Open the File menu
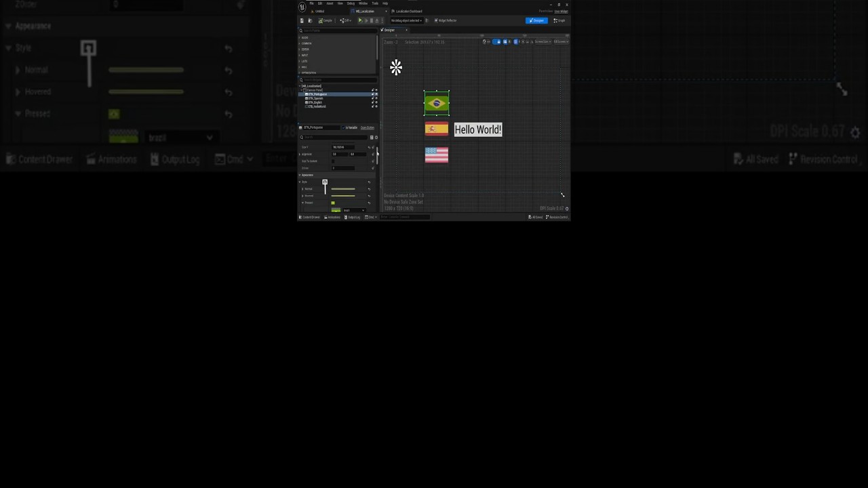Image resolution: width=868 pixels, height=488 pixels. coord(311,3)
